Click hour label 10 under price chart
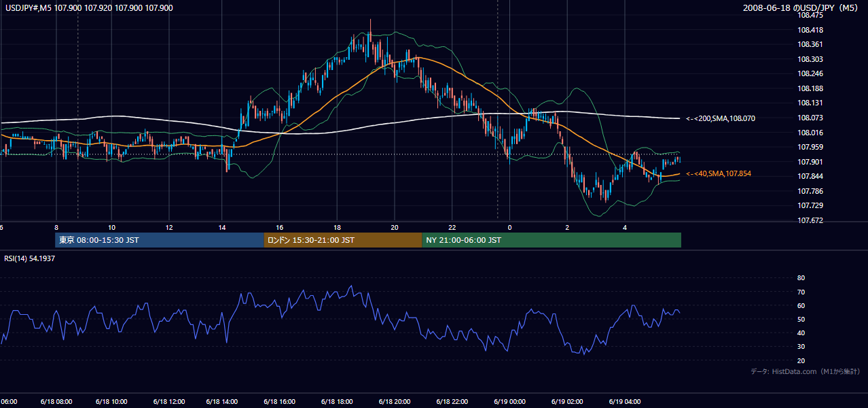 point(112,228)
